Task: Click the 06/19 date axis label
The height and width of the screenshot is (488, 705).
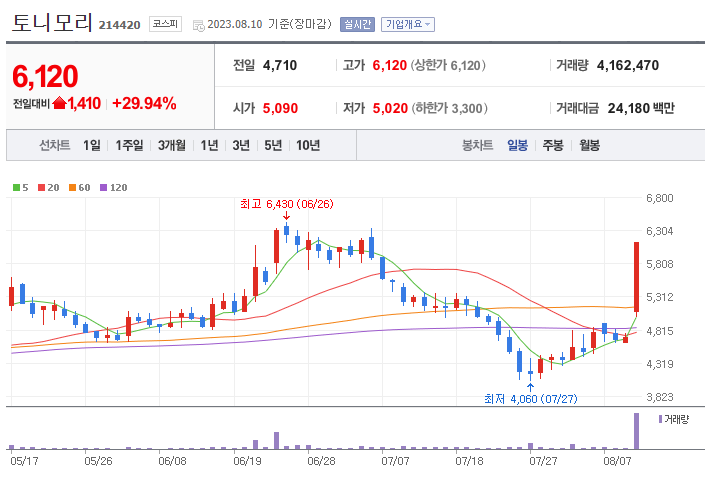Action: coord(247,461)
